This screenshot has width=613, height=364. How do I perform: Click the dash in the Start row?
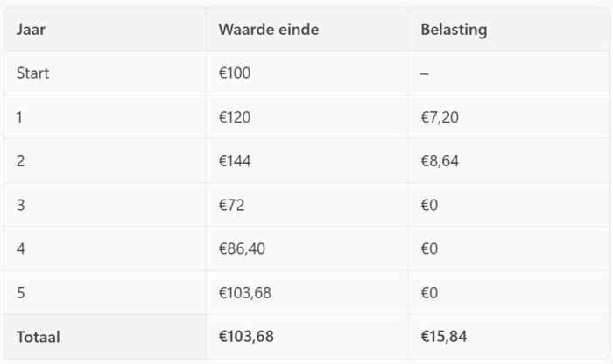tap(425, 73)
